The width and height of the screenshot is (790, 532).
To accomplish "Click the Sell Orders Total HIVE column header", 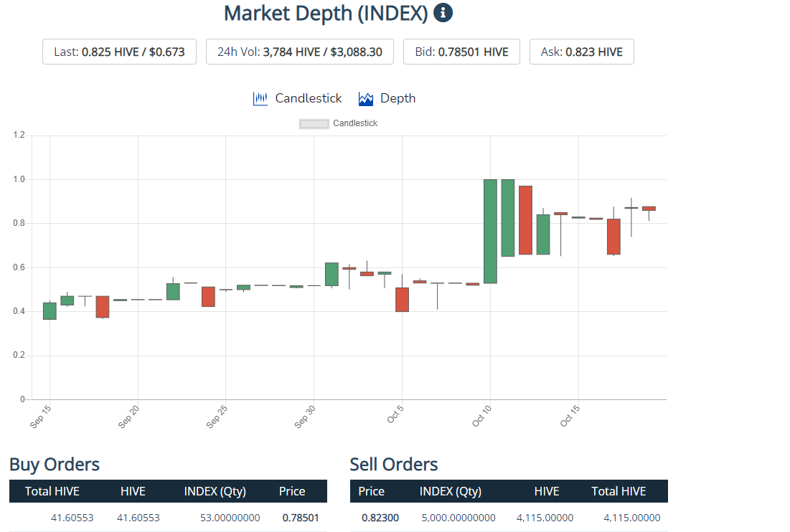I will click(619, 491).
